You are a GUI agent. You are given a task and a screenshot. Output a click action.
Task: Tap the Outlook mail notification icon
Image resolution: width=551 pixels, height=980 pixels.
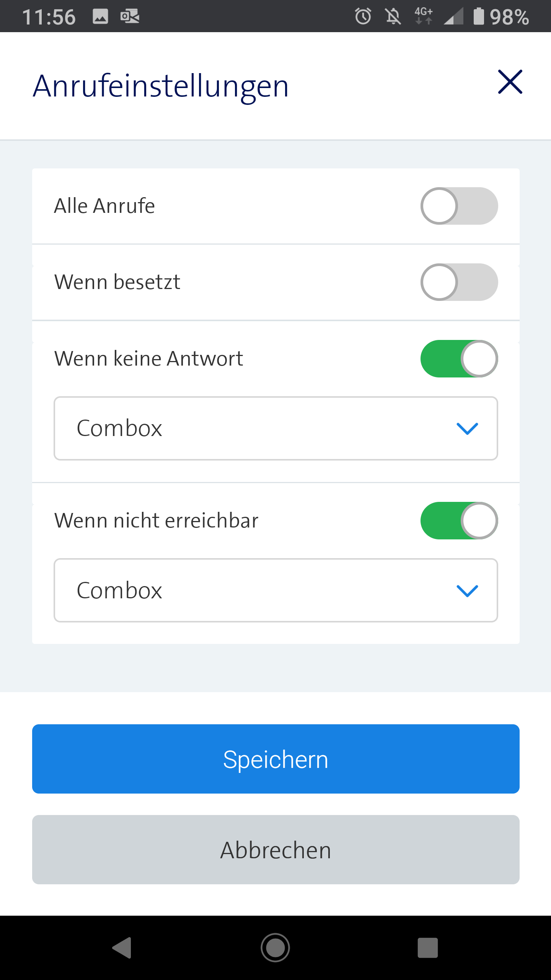130,16
